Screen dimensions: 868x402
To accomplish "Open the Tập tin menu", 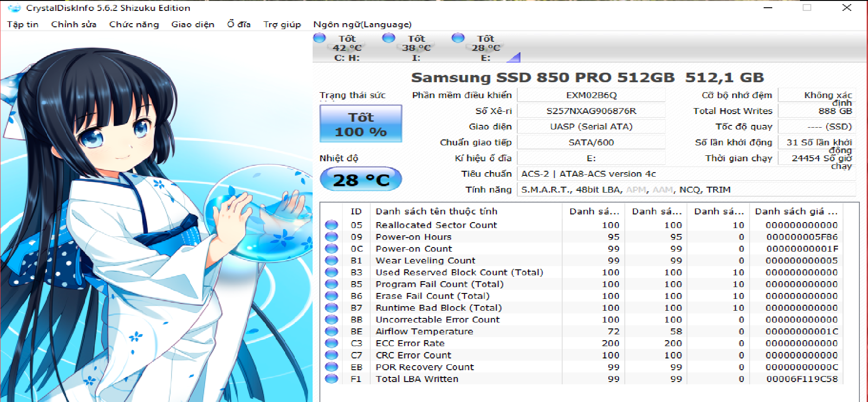I will coord(23,25).
